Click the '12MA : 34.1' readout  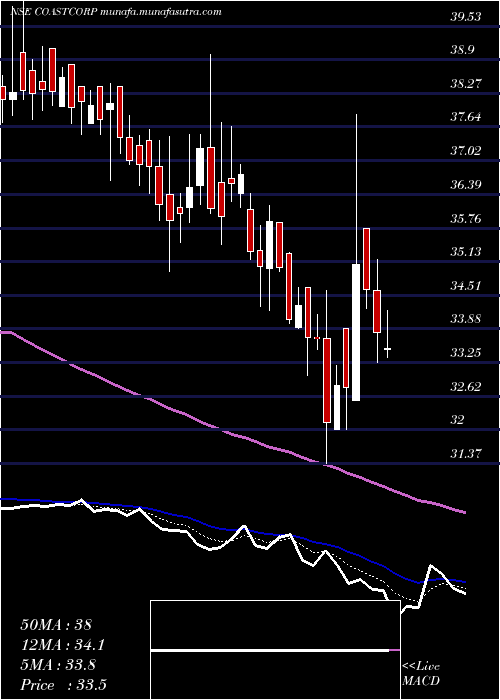click(x=63, y=644)
